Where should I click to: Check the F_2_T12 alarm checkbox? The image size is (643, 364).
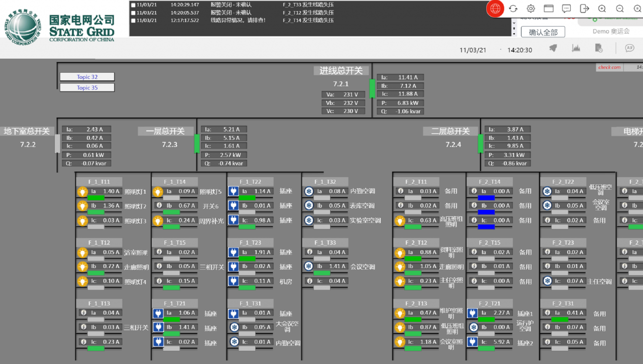coord(133,13)
